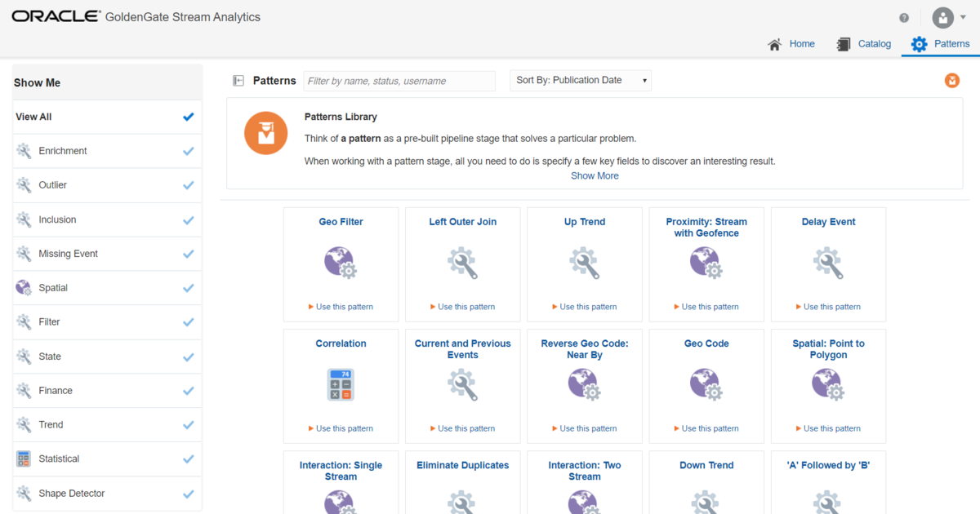Click the Statistical calculator icon in sidebar
Image resolution: width=980 pixels, height=514 pixels.
click(24, 459)
